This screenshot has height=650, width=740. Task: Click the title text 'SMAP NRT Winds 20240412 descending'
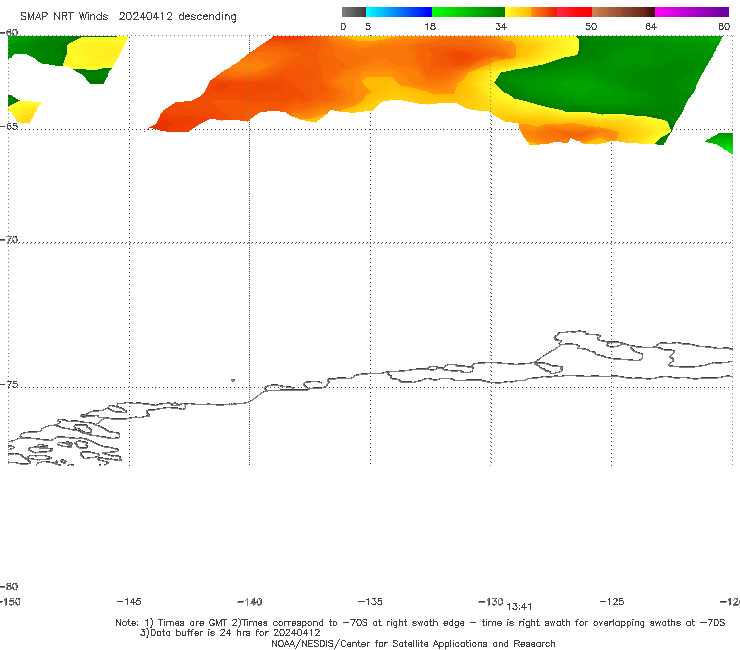click(x=128, y=16)
